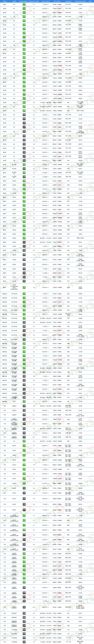Viewport: 94px width, 644px height.
Task: Click the '358' body code cell
Action: tap(68, 441)
